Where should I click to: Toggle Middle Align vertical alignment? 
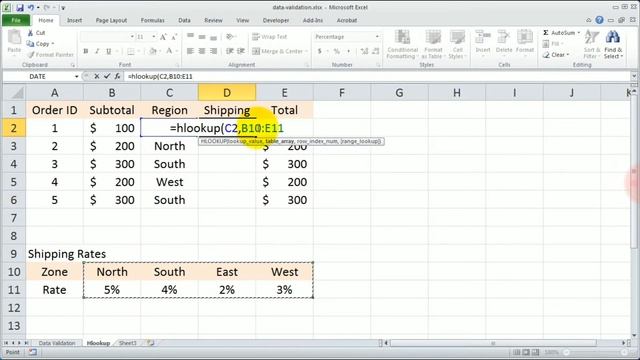pyautogui.click(x=202, y=37)
